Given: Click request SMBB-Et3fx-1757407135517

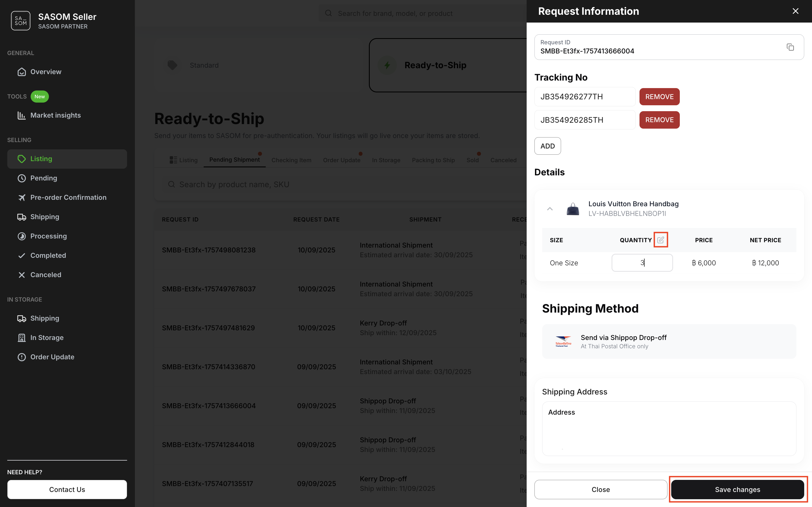Looking at the screenshot, I should pos(207,484).
